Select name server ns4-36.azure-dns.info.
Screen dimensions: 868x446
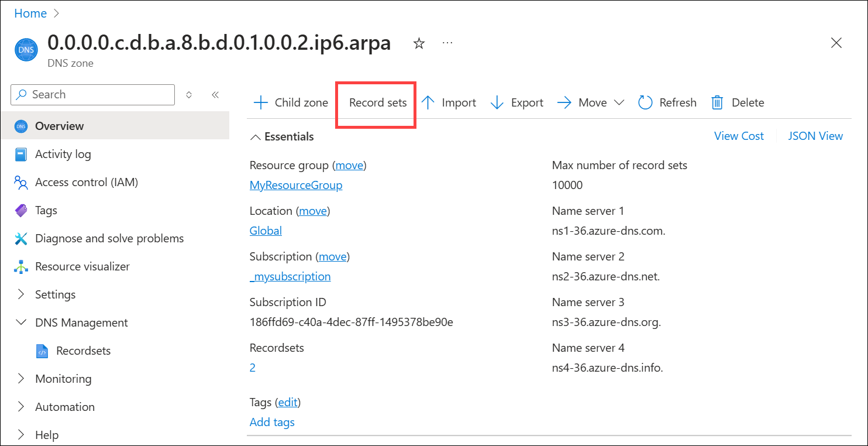(608, 368)
